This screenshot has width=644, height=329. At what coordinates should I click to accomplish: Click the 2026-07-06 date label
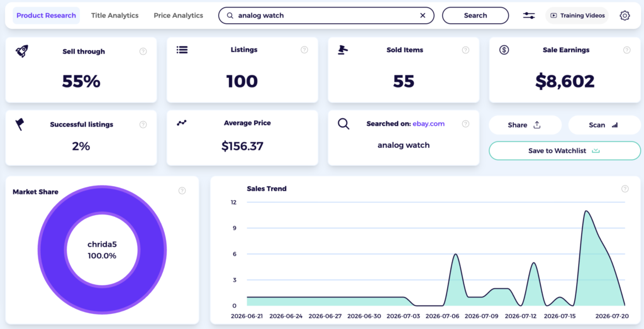click(x=442, y=316)
